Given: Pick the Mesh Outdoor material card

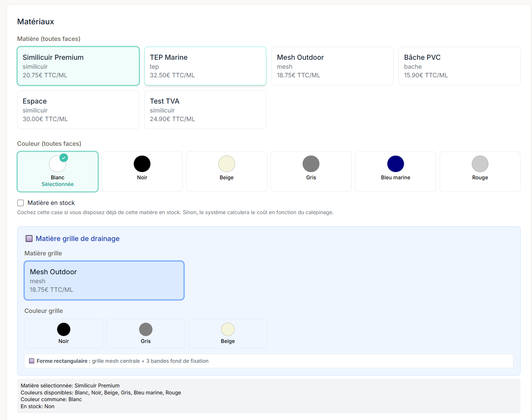Looking at the screenshot, I should click(332, 66).
